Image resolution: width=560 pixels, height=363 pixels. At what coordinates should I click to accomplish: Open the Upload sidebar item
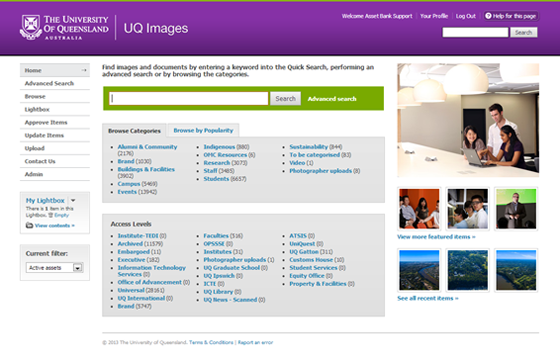pos(55,148)
